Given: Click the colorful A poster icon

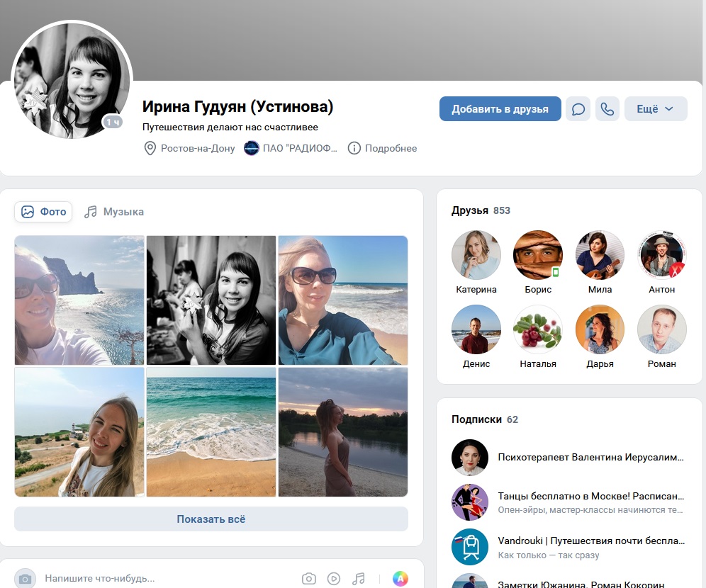Looking at the screenshot, I should click(400, 578).
